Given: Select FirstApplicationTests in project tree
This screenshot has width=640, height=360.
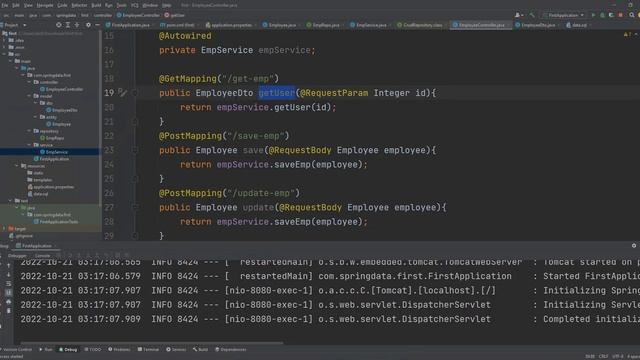Looking at the screenshot, I should (56, 222).
